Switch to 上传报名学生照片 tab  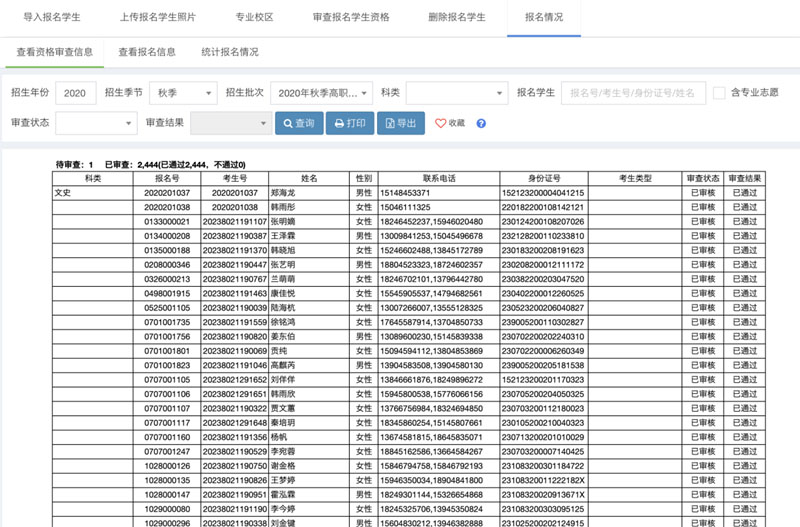(x=157, y=18)
